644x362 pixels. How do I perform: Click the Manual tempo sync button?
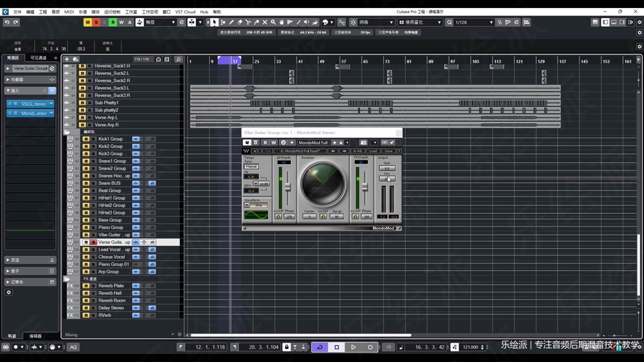click(x=252, y=167)
